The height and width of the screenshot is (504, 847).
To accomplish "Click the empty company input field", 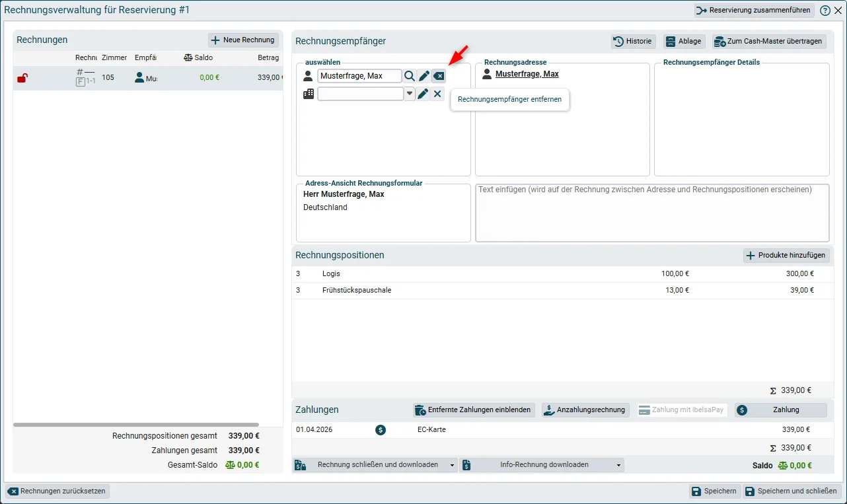I will [361, 94].
